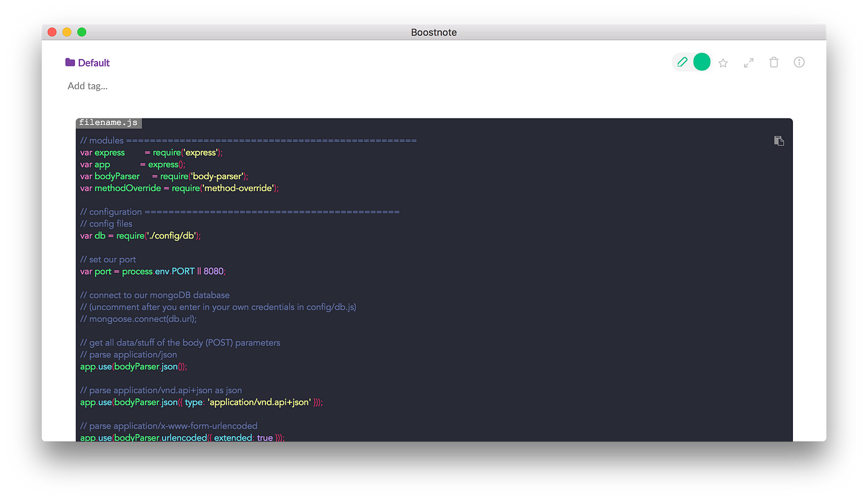This screenshot has width=868, height=501.
Task: Click the pencil edit icon
Action: (682, 62)
